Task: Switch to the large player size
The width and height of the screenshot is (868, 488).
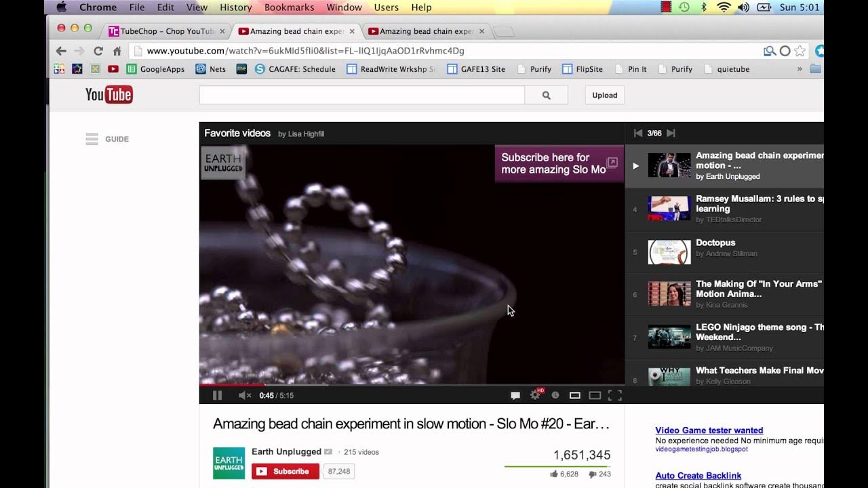Action: (595, 395)
